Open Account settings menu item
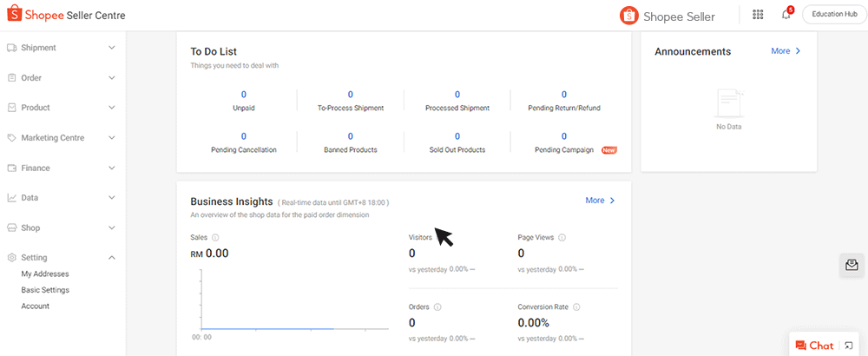 point(36,306)
